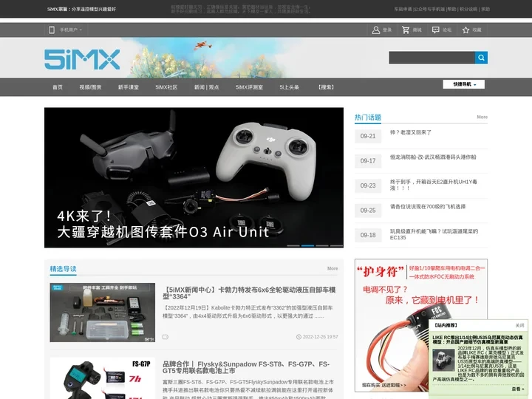This screenshot has width=532, height=399.
Task: Open the Flysky FS-G7P article thumbnail
Action: tap(103, 378)
